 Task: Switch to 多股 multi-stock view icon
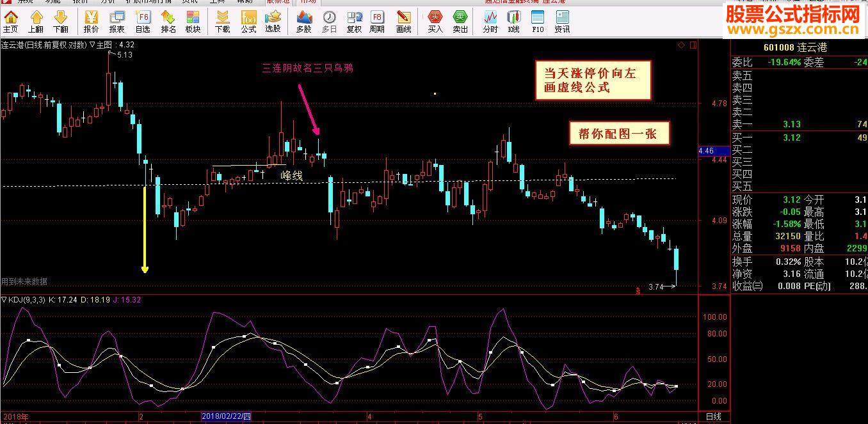tap(304, 21)
